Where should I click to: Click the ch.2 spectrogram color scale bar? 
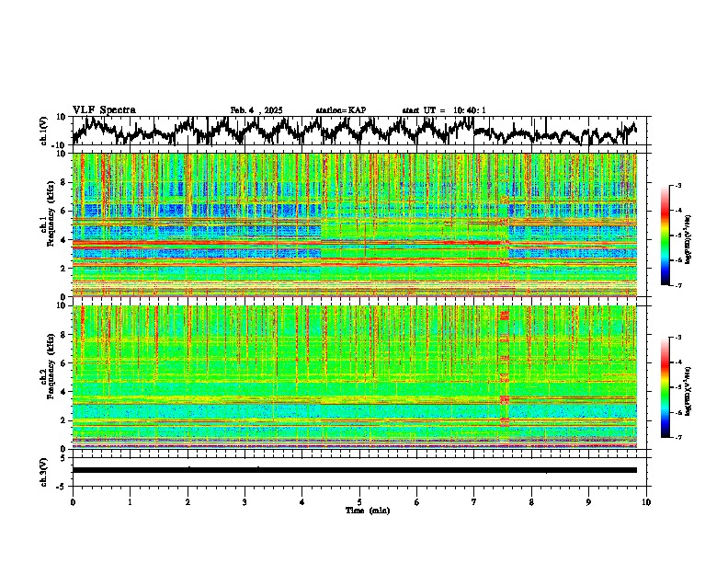(x=665, y=387)
